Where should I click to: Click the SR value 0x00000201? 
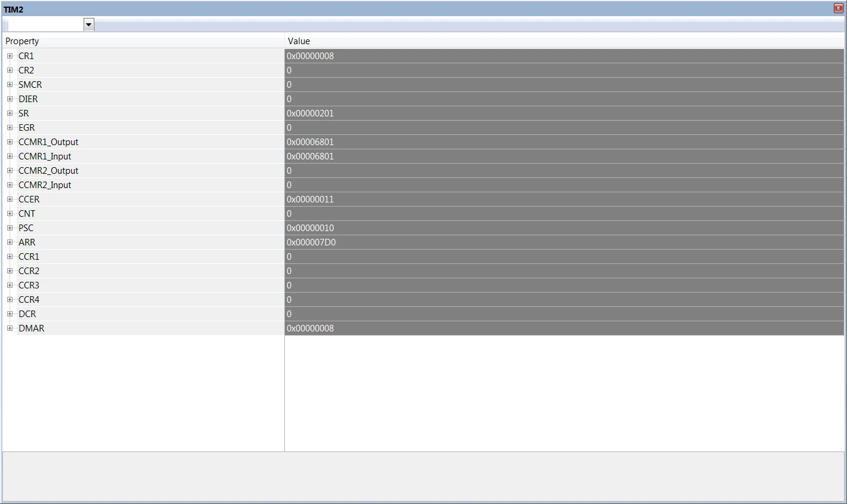(x=310, y=113)
